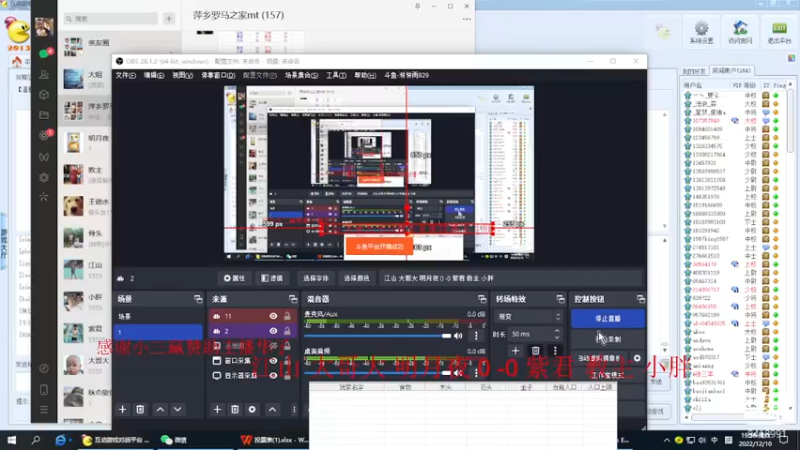Open 编辑(E) menu in OBS

[x=154, y=76]
